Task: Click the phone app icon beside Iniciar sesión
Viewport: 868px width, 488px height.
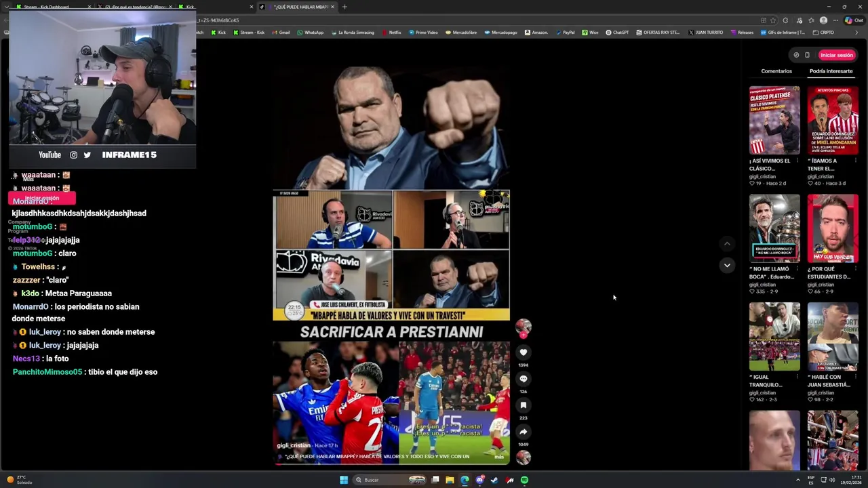Action: pyautogui.click(x=807, y=55)
